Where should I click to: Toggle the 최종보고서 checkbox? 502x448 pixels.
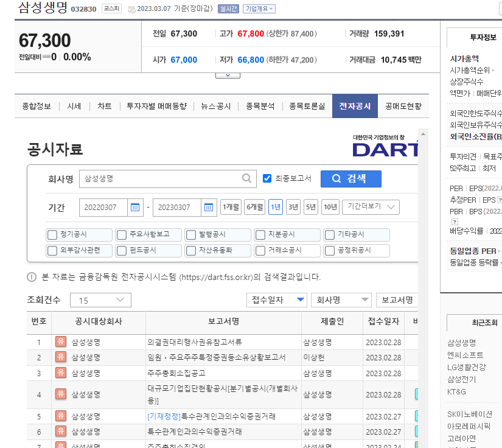tap(267, 178)
